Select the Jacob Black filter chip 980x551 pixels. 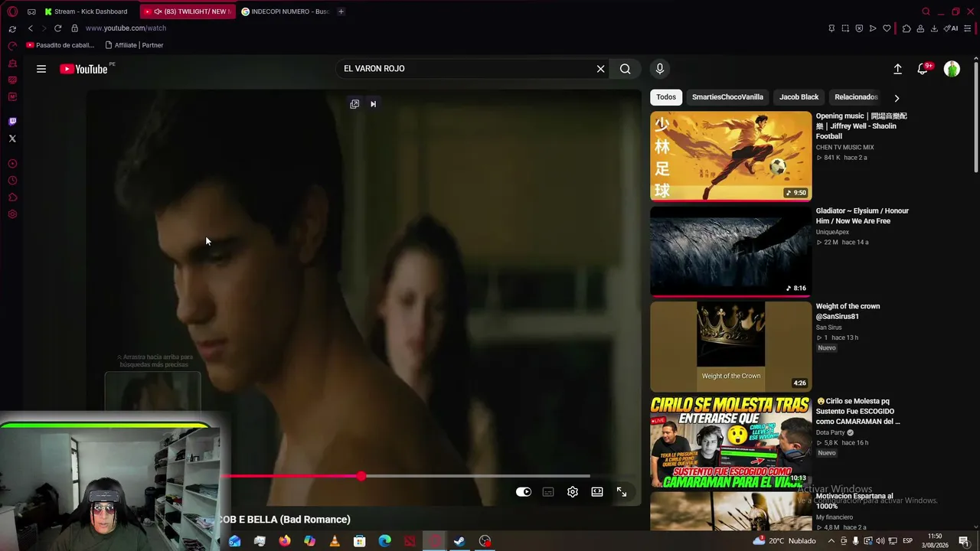(x=799, y=97)
